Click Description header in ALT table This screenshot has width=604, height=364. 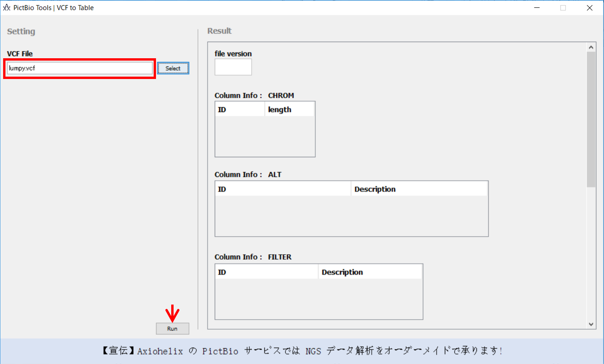pyautogui.click(x=419, y=189)
